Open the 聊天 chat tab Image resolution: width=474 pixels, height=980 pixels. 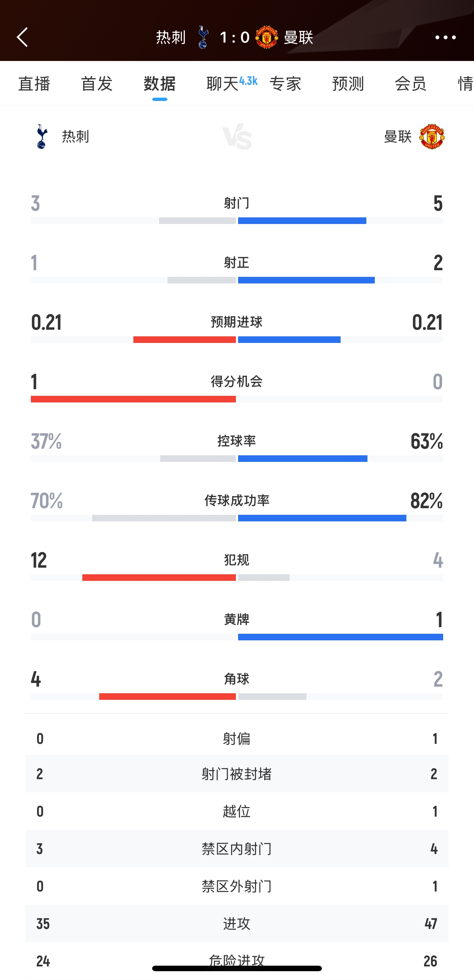(223, 83)
